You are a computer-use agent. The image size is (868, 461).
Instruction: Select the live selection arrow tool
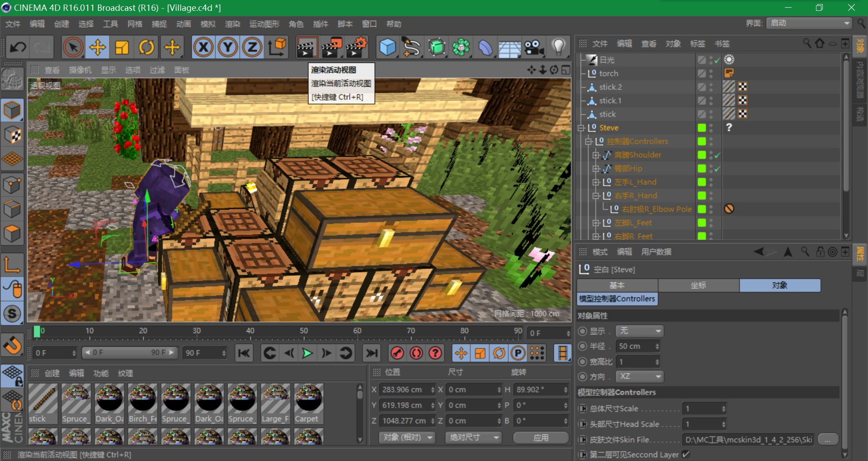[73, 47]
